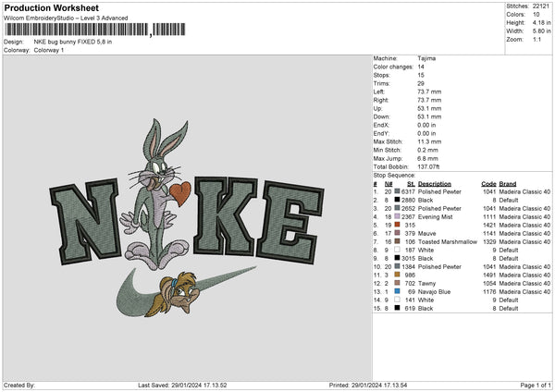The image size is (555, 392).
Task: Select design name "NKE bug bunny FIXED 5,8 in"
Action: click(73, 42)
